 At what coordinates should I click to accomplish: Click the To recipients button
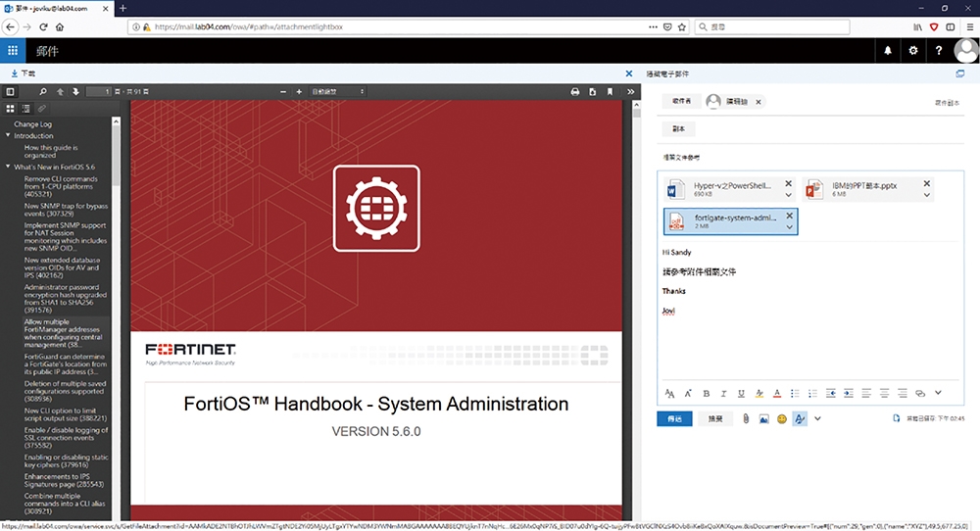tap(681, 101)
